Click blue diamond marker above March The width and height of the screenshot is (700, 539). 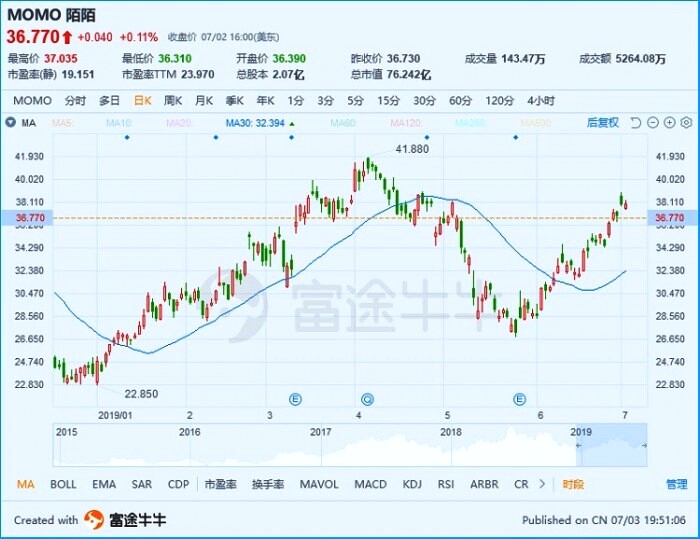[x=292, y=138]
